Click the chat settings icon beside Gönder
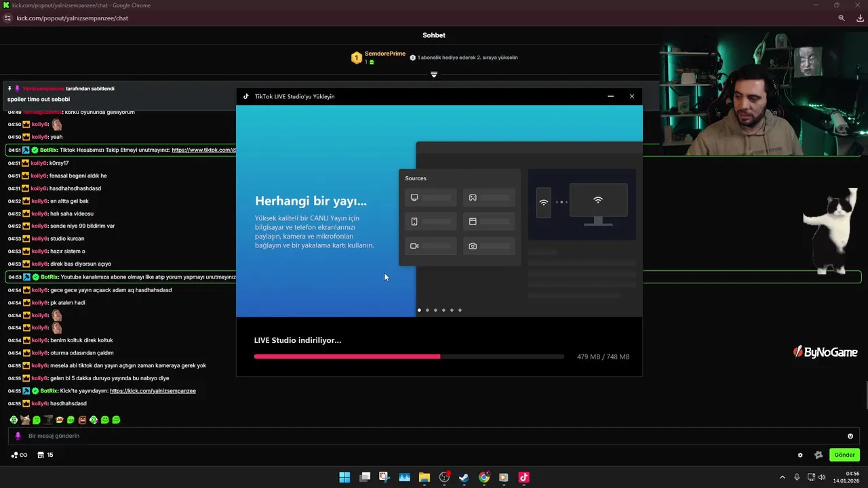The height and width of the screenshot is (488, 868). [818, 455]
